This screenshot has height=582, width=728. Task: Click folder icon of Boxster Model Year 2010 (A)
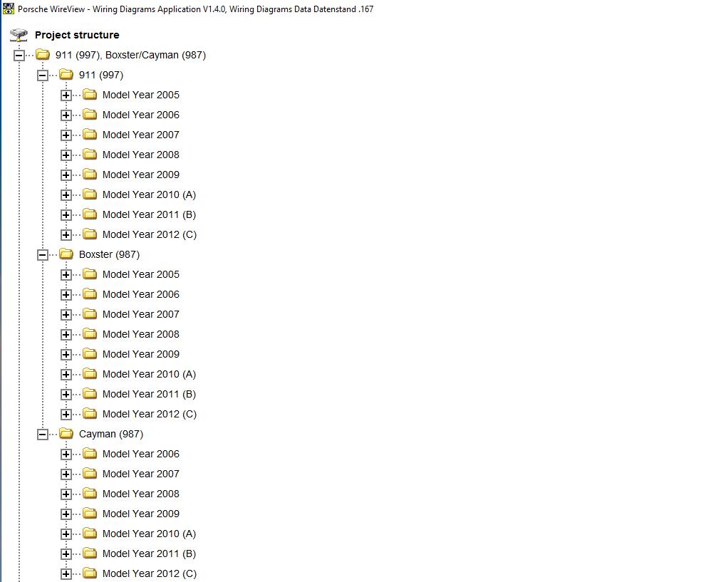pyautogui.click(x=90, y=375)
